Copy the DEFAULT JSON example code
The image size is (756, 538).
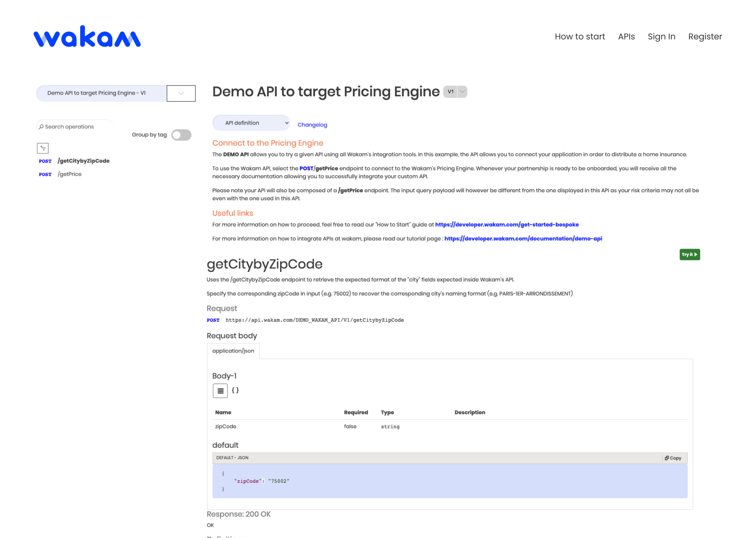pos(673,458)
